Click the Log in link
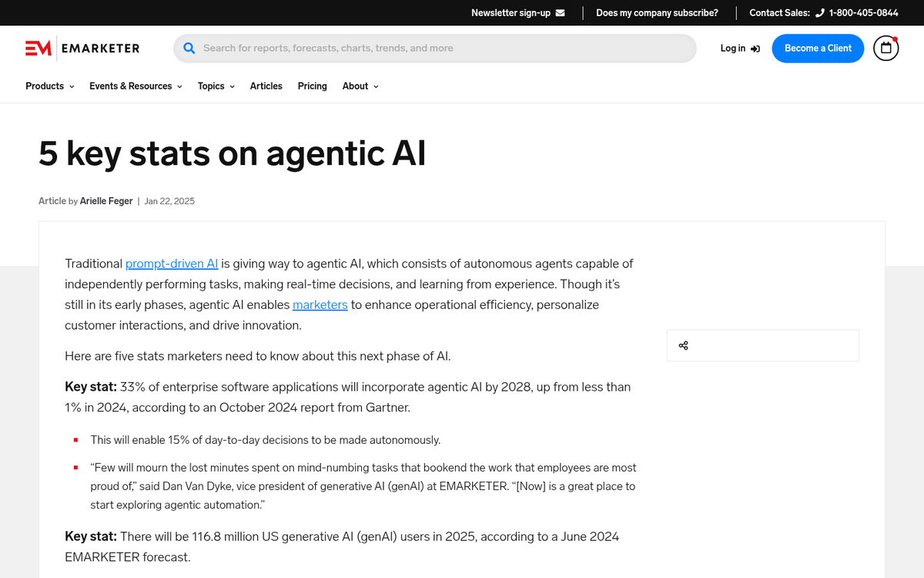Viewport: 924px width, 578px height. 740,48
